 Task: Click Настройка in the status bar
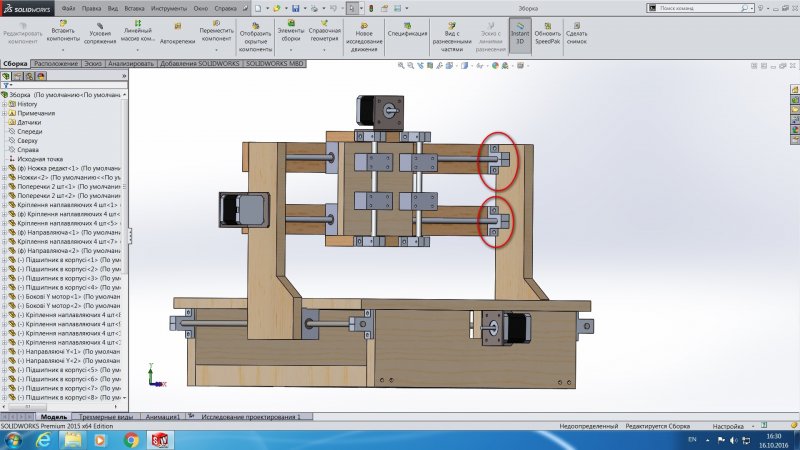[x=727, y=426]
